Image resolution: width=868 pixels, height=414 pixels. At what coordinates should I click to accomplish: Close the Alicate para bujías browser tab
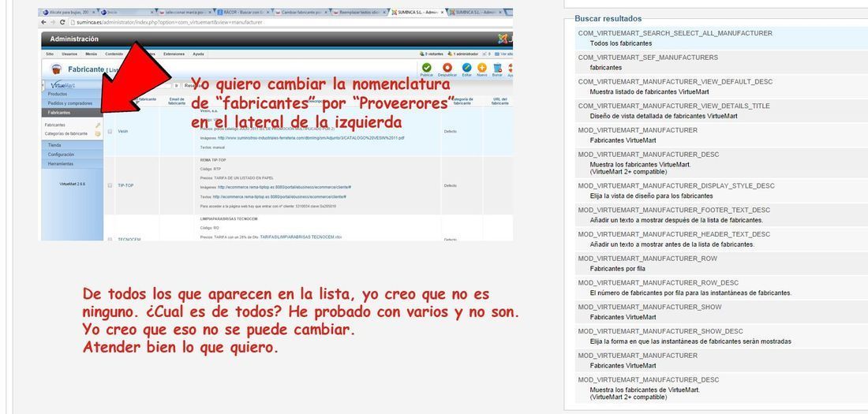[x=94, y=12]
